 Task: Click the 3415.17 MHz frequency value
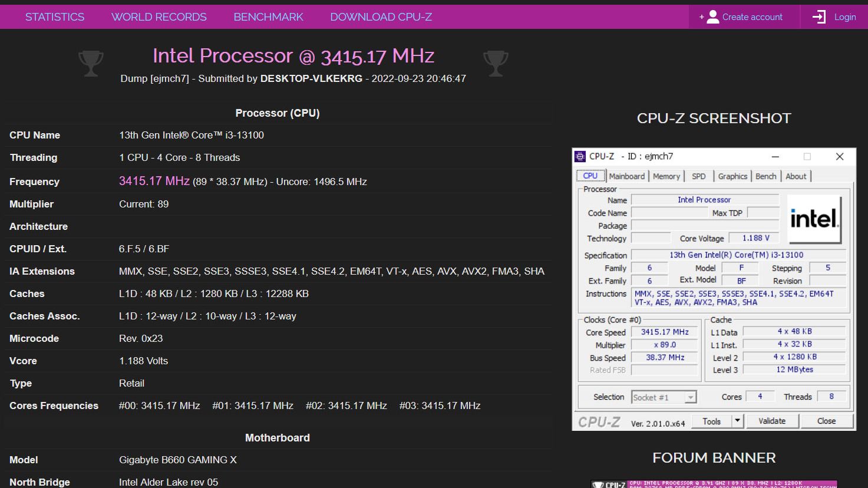click(153, 180)
